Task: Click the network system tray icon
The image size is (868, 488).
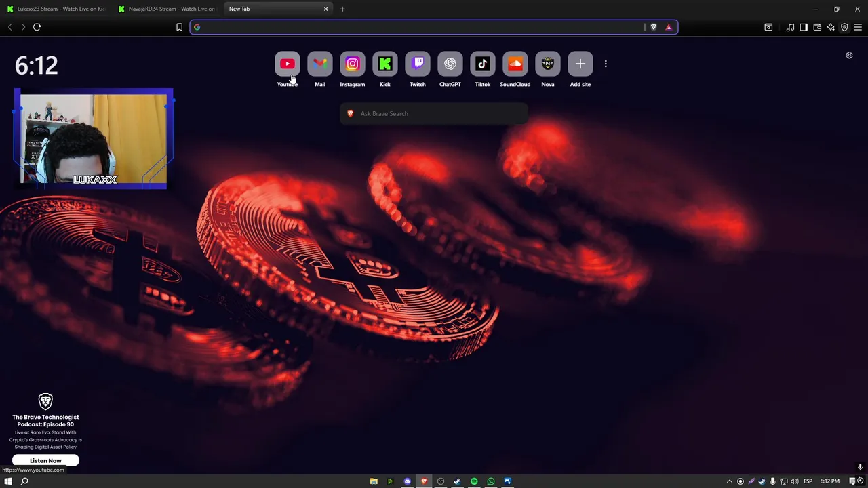Action: pyautogui.click(x=783, y=481)
